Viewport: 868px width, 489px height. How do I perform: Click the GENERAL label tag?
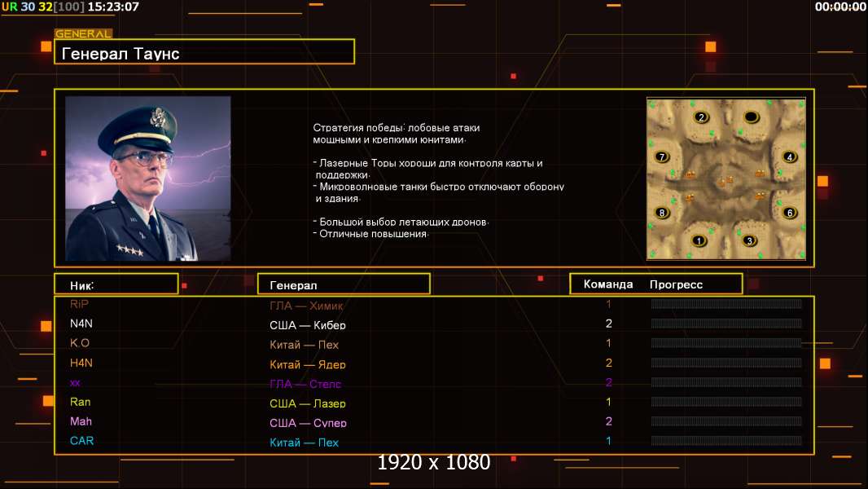point(84,33)
